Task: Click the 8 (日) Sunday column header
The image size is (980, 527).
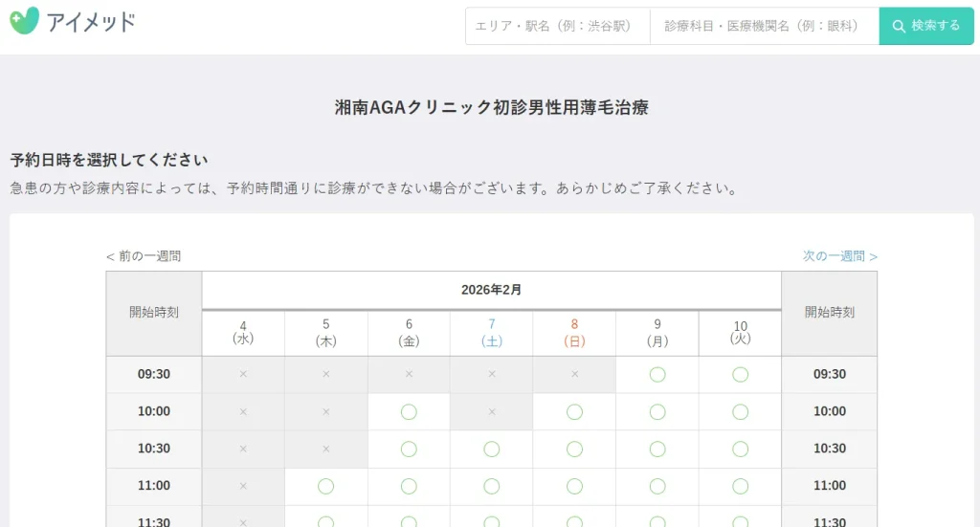Action: point(574,332)
